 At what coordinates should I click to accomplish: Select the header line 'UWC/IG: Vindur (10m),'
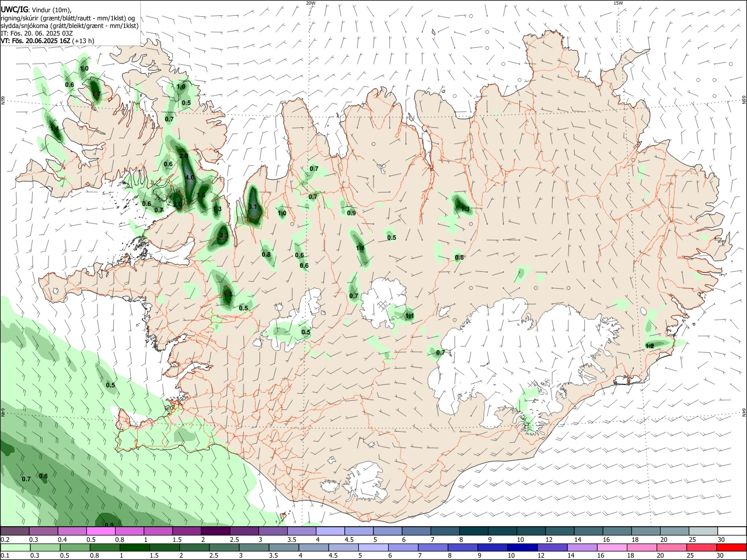(x=35, y=10)
